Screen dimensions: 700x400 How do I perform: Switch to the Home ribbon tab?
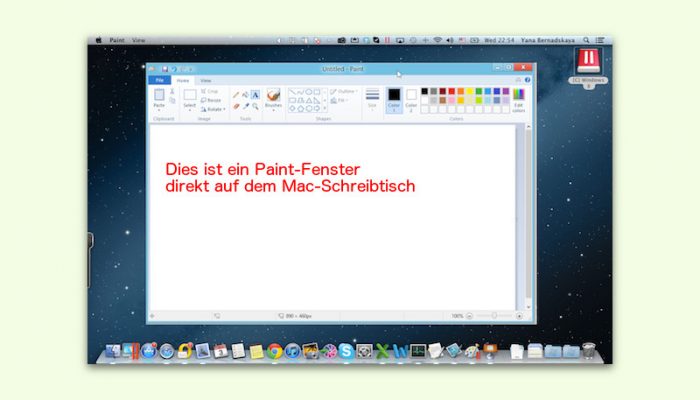coord(183,80)
